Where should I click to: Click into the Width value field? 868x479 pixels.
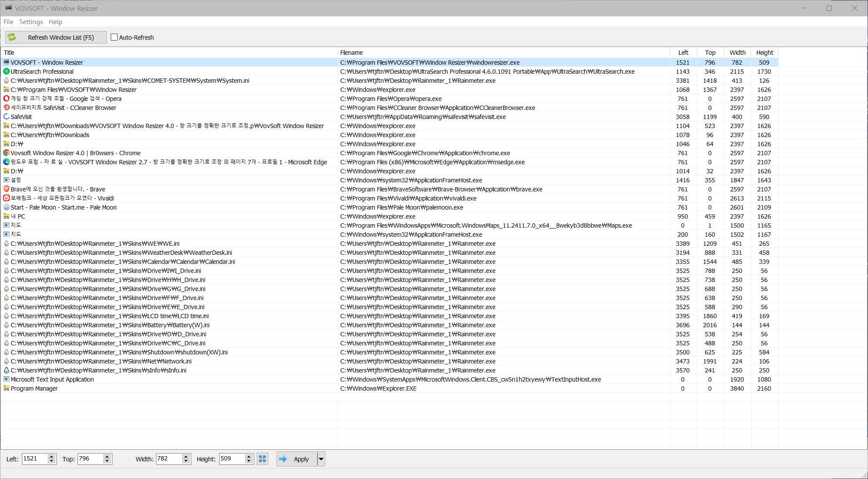coord(169,459)
